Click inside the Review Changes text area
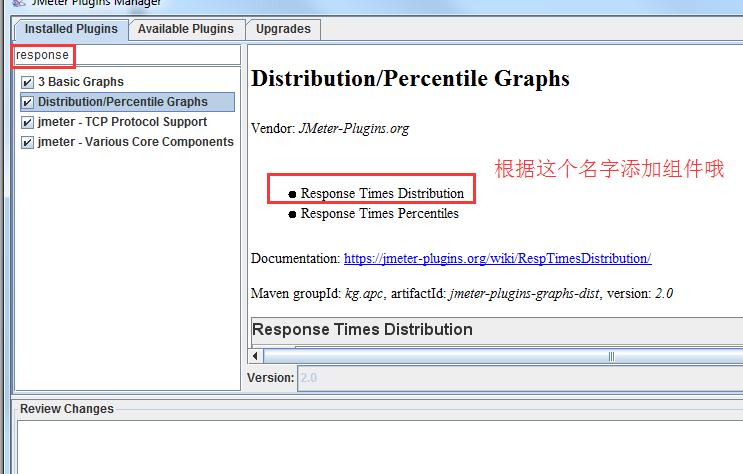This screenshot has height=474, width=743. point(380,447)
